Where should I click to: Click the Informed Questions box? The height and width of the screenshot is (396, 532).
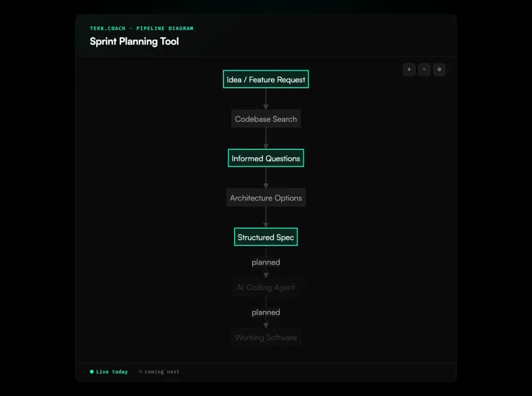(x=265, y=158)
